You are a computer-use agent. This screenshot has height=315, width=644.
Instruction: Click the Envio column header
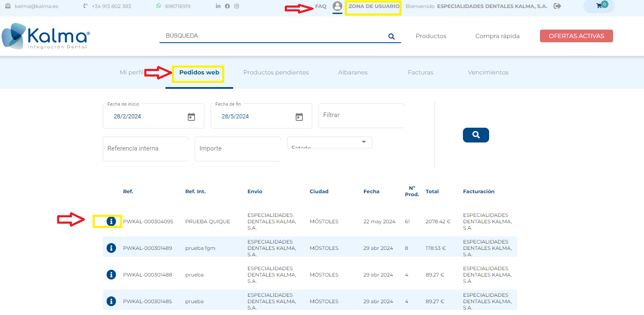pos(255,192)
